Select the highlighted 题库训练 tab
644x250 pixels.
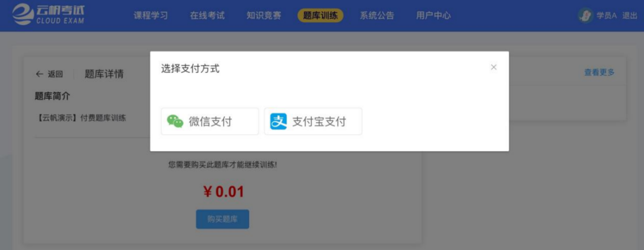[320, 16]
